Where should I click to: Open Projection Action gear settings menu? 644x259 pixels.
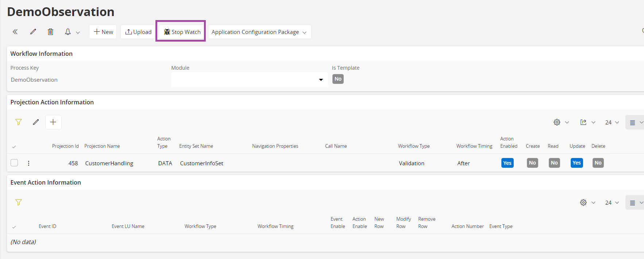(x=561, y=123)
